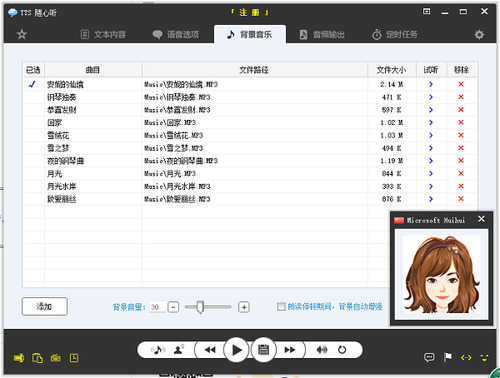Click the save disk icon beside Play

click(263, 350)
